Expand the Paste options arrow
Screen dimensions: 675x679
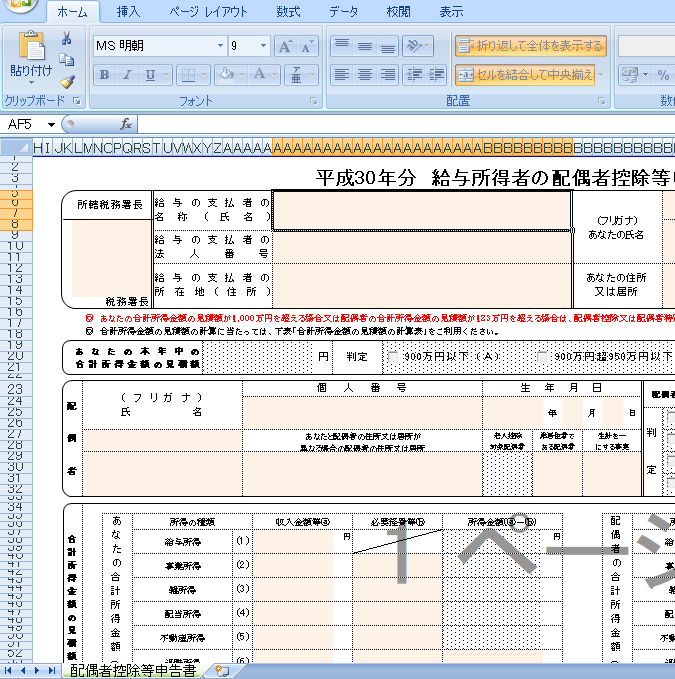31,82
